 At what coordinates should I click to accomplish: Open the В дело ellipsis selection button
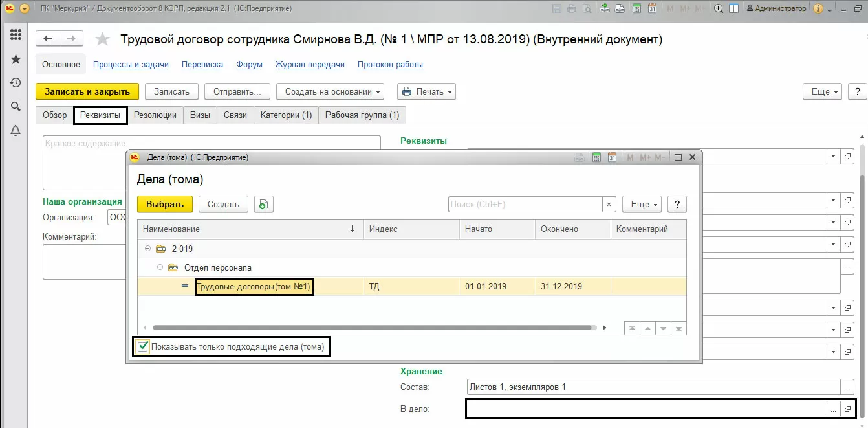[x=834, y=409]
